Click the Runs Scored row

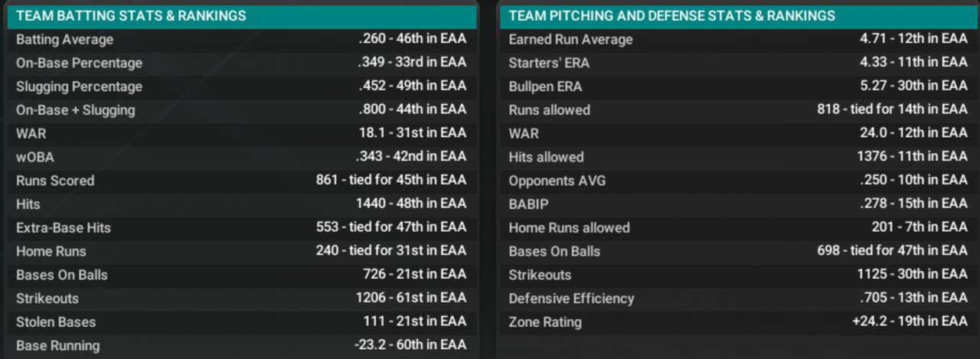coord(242,181)
